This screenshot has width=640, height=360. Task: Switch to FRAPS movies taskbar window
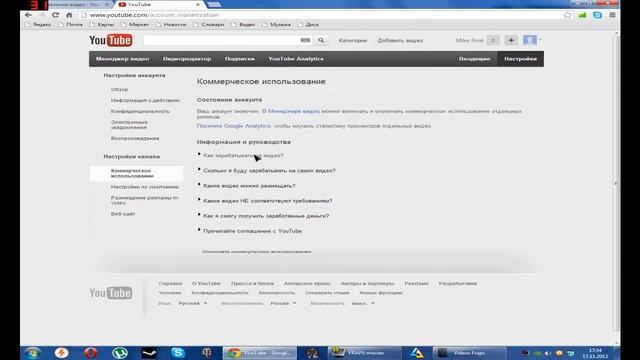coord(365,353)
